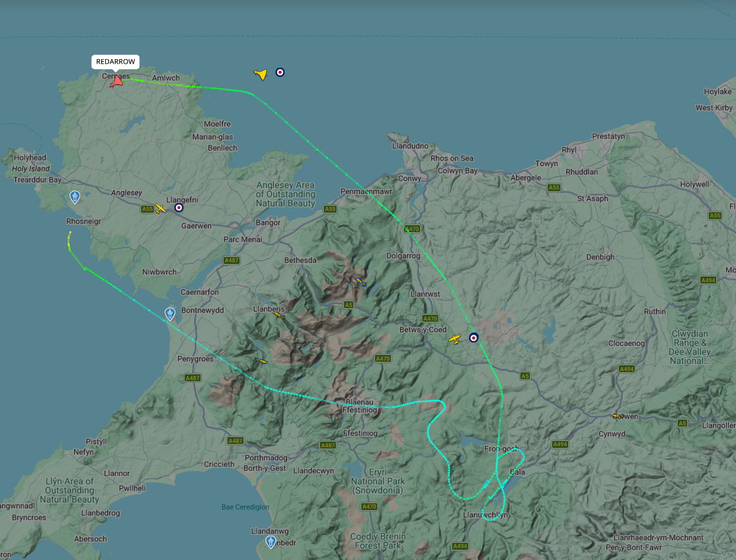Click the Ruthin place label
736x560 pixels.
tap(655, 311)
